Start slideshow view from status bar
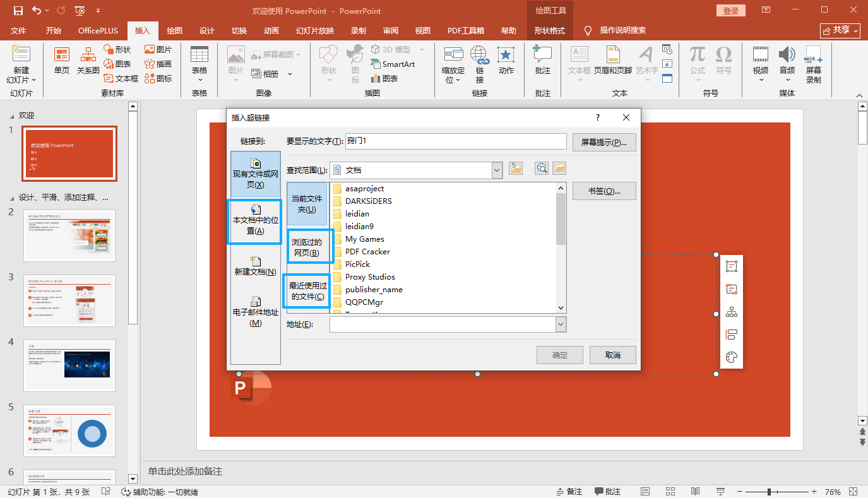The width and height of the screenshot is (868, 498). (x=720, y=492)
